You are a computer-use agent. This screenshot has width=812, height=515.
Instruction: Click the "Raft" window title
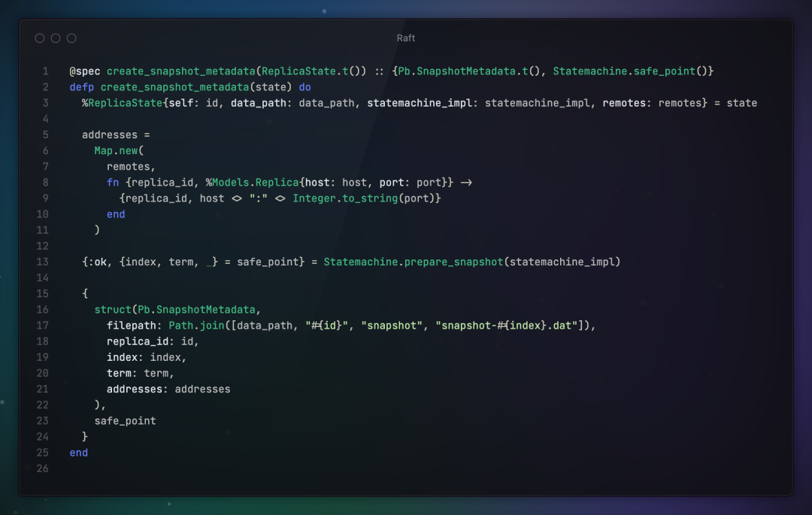coord(405,38)
